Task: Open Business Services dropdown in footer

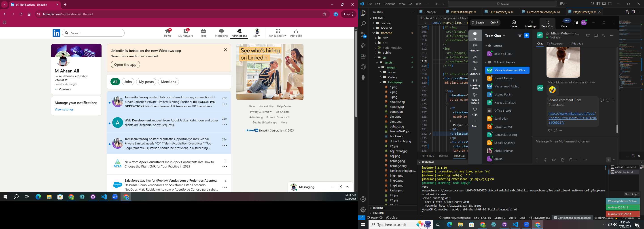Action: pos(278,117)
